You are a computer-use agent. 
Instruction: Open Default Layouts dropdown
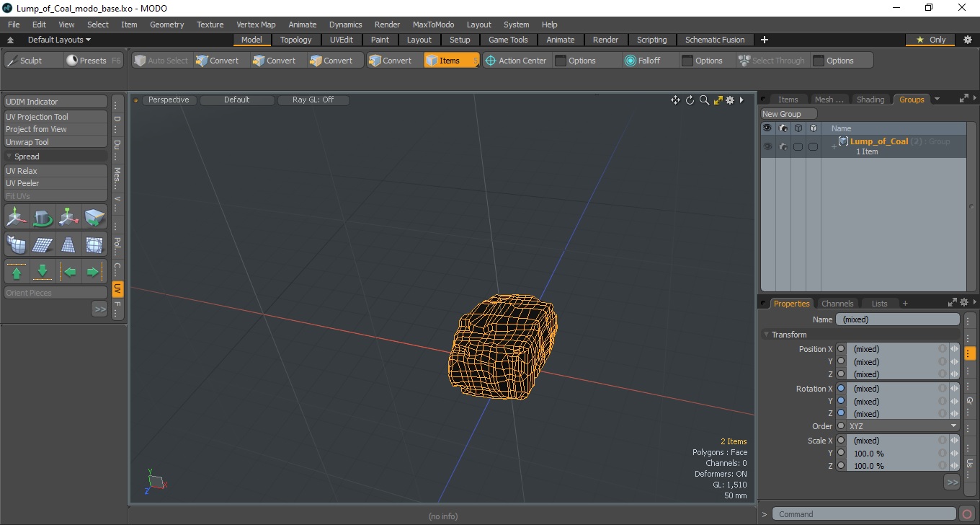[60, 40]
